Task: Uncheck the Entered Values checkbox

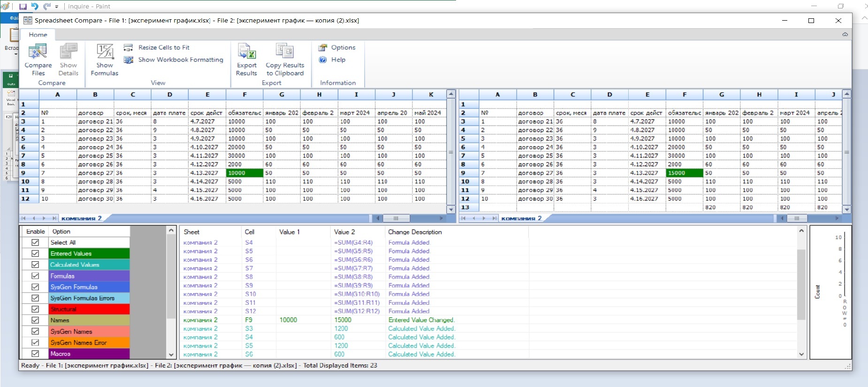Action: coord(35,254)
